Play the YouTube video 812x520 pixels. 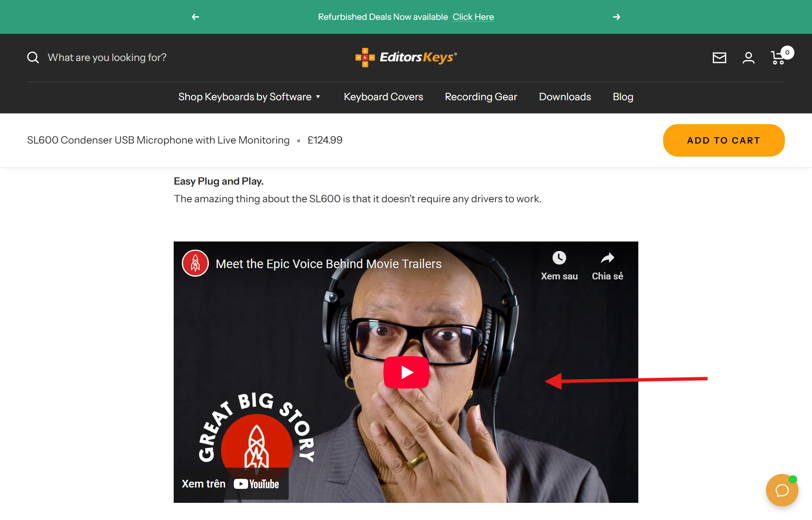(x=406, y=372)
